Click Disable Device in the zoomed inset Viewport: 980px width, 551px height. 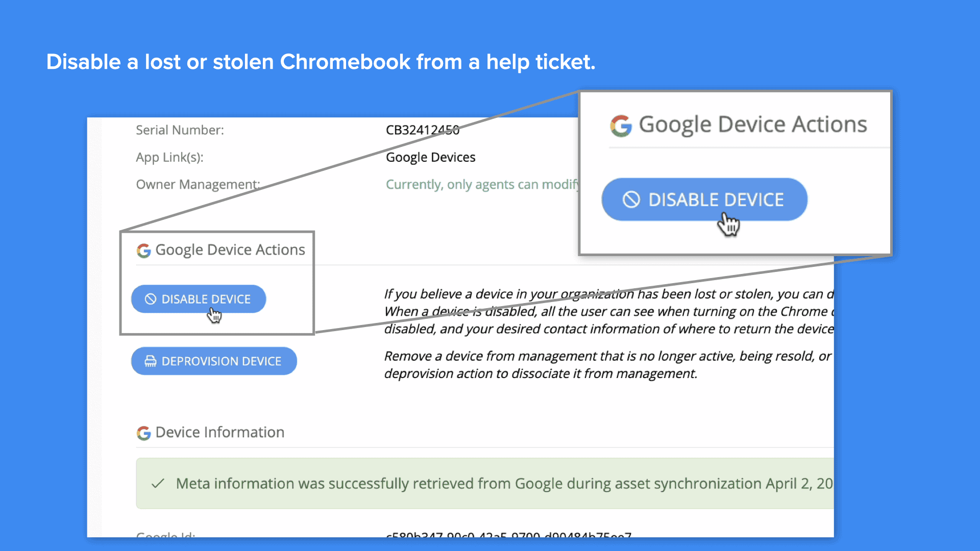pos(704,199)
